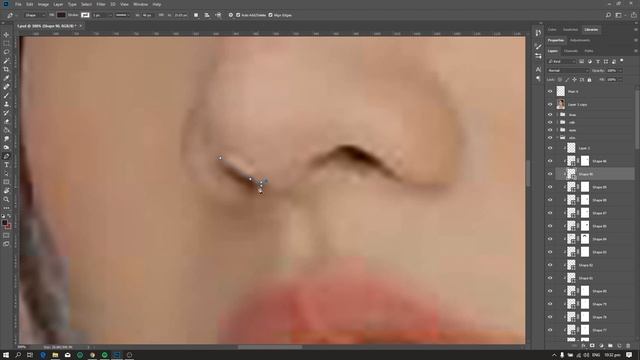Select the Lasso tool

(x=6, y=52)
